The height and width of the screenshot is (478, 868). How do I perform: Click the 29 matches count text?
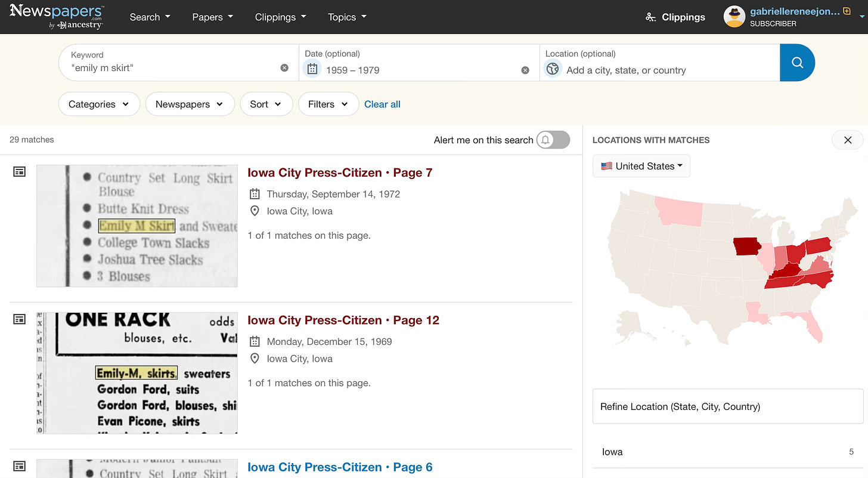pyautogui.click(x=32, y=140)
